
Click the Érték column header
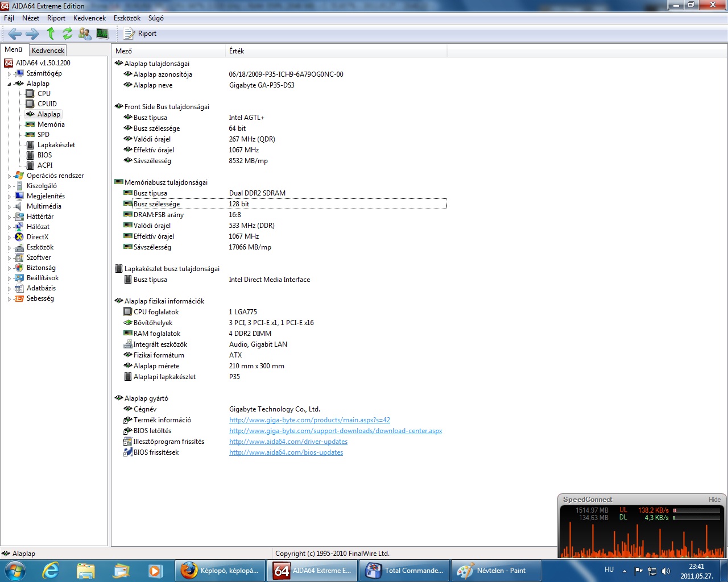337,51
